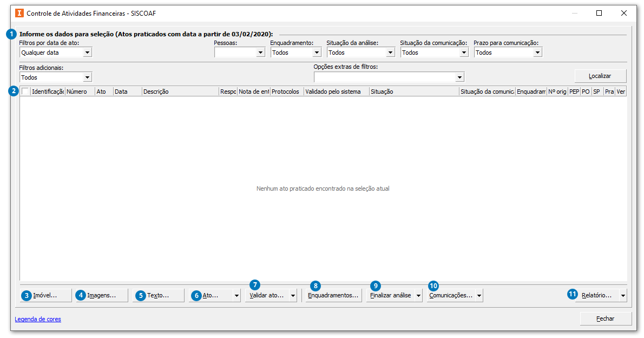Viewport: 644px width, 338px height.
Task: Open the Filtros por data de ato dropdown
Action: click(x=56, y=53)
